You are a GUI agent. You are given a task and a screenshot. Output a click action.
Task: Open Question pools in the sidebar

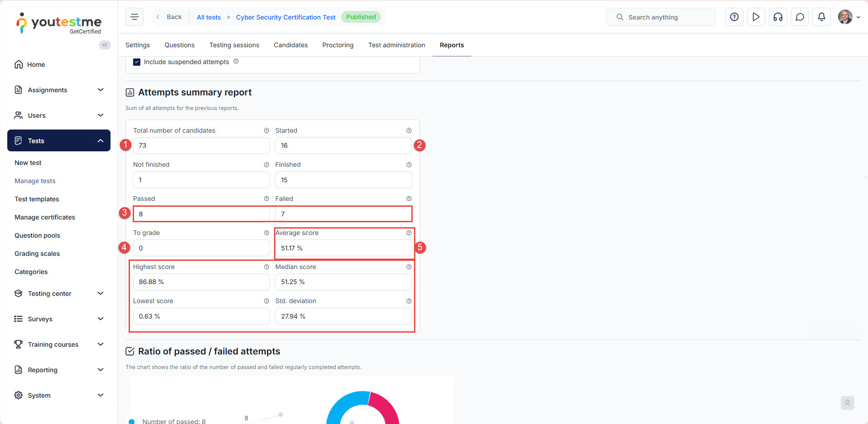tap(37, 235)
